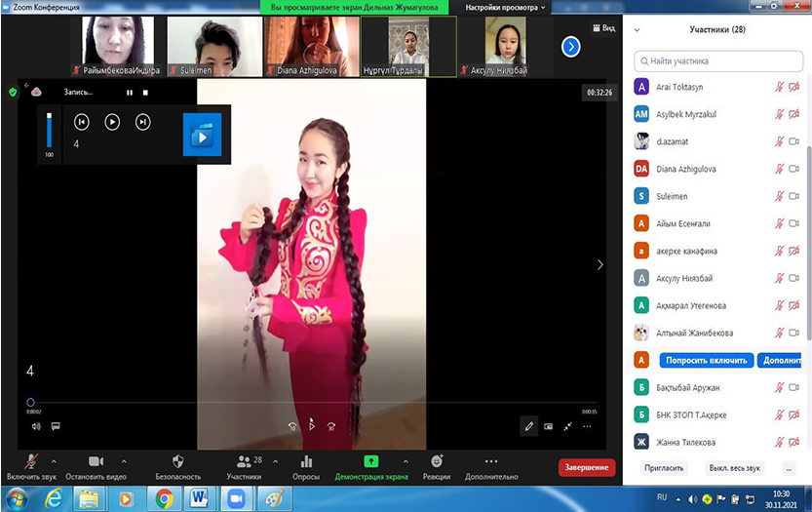The image size is (812, 512).
Task: Open the Безопасность shield icon
Action: tap(177, 461)
